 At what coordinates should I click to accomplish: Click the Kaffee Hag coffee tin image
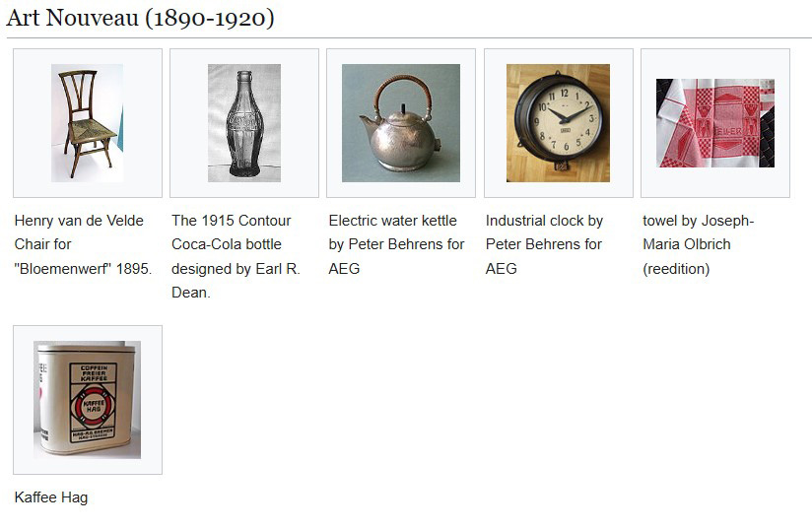[87, 399]
